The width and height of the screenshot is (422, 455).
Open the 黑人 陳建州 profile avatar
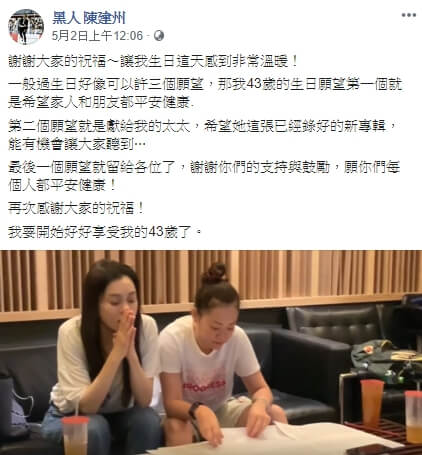[x=26, y=26]
